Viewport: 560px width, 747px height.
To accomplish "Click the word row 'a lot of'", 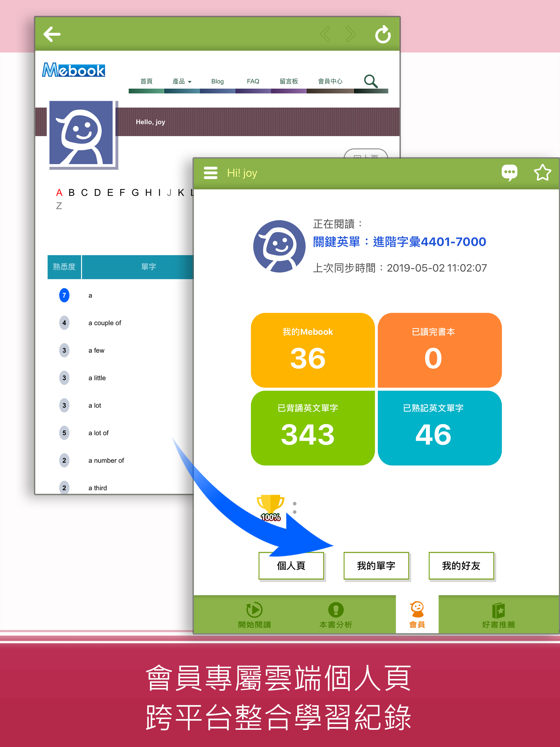I will [98, 433].
